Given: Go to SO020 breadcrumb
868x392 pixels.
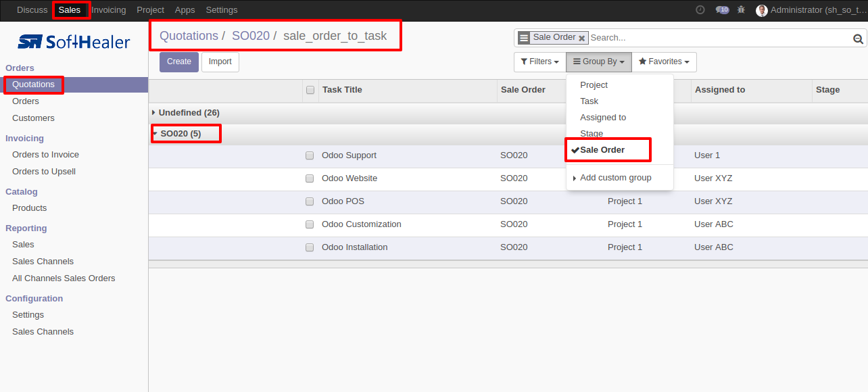Looking at the screenshot, I should point(251,36).
